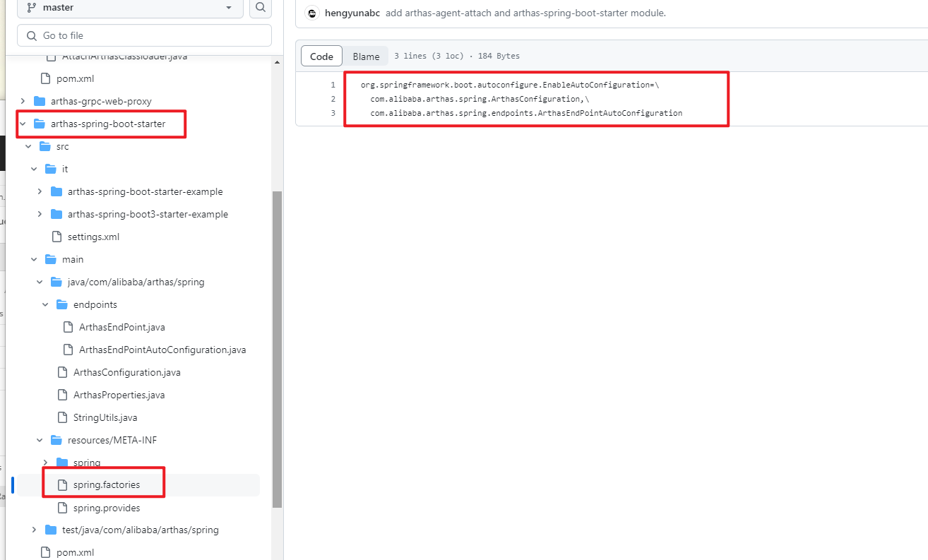Expand the arthas-grpc-web-proxy folder
928x560 pixels.
coord(23,101)
